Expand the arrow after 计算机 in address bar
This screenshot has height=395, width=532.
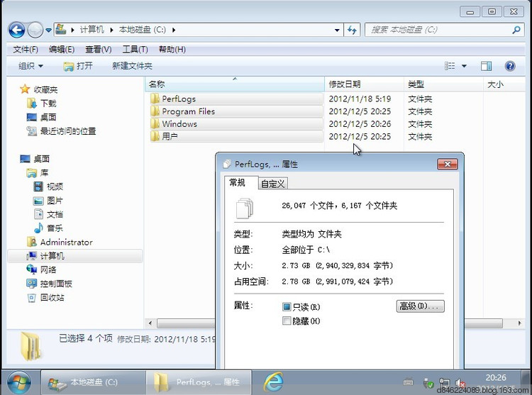(x=111, y=30)
